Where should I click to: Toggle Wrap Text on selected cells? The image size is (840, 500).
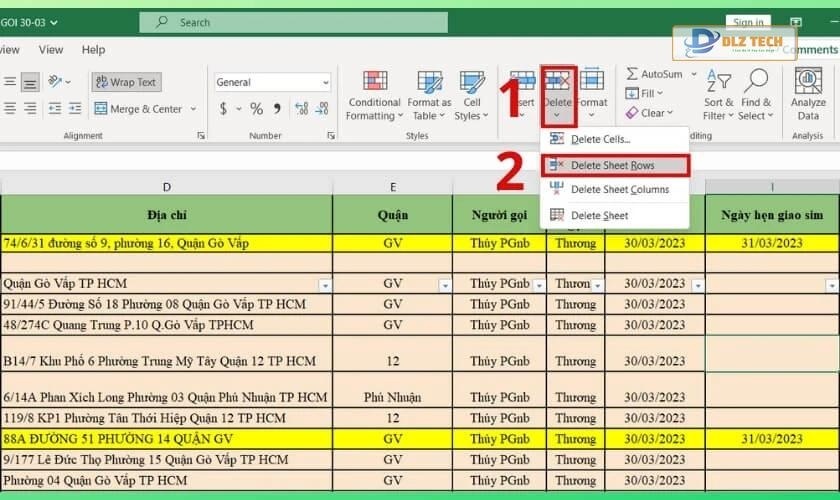pyautogui.click(x=125, y=82)
